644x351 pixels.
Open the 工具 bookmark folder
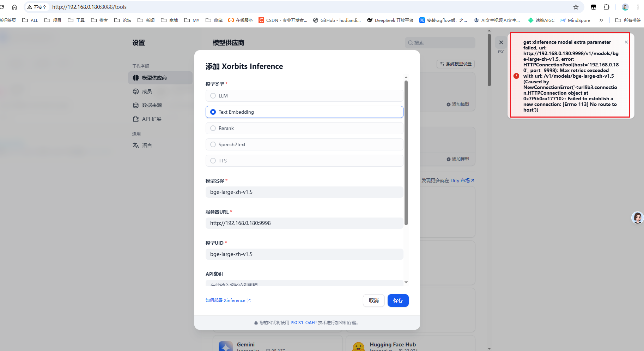pos(76,20)
